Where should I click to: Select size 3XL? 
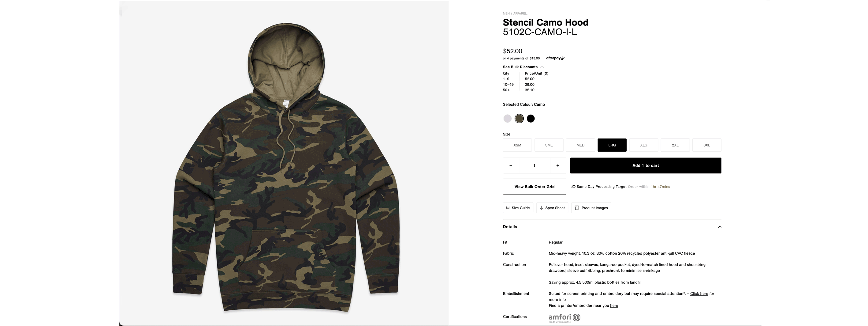tap(706, 145)
